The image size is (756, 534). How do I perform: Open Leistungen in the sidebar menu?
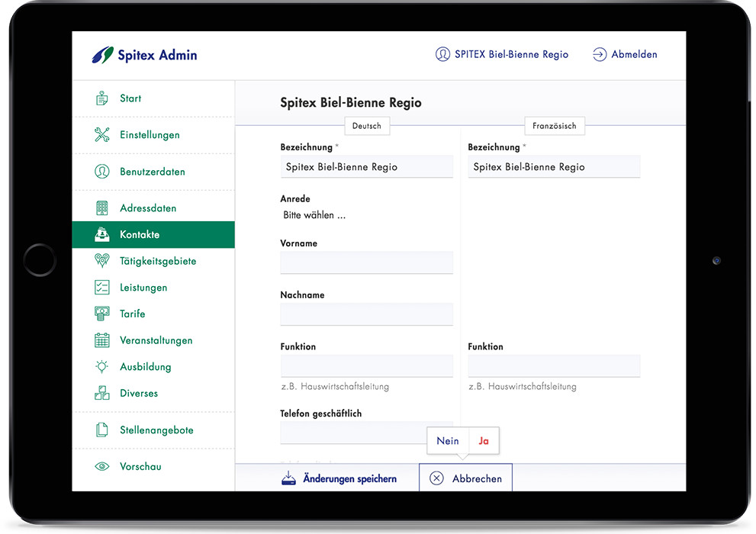coord(143,288)
